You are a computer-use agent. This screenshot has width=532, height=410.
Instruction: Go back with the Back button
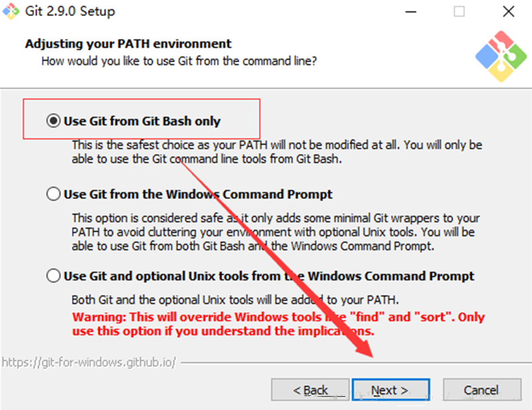click(x=310, y=390)
